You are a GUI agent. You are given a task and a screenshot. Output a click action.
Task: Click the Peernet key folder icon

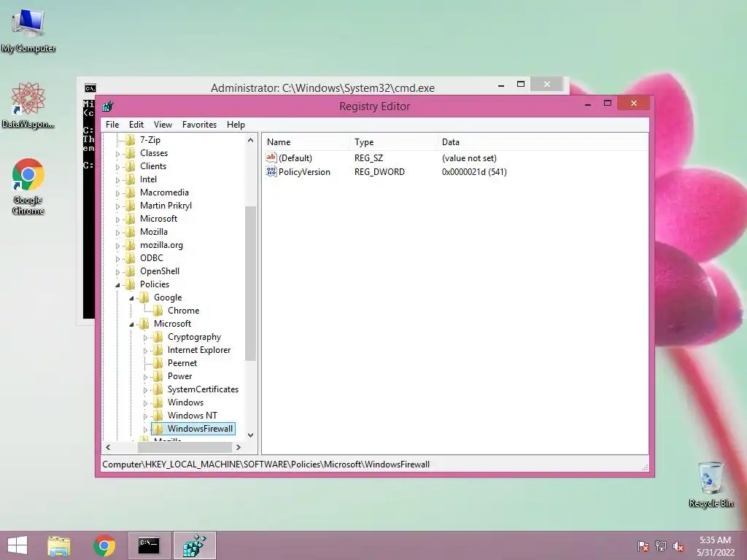(x=158, y=363)
